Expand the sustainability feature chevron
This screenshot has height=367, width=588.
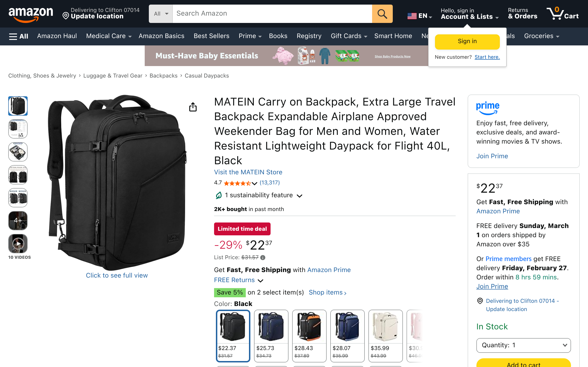coord(300,196)
